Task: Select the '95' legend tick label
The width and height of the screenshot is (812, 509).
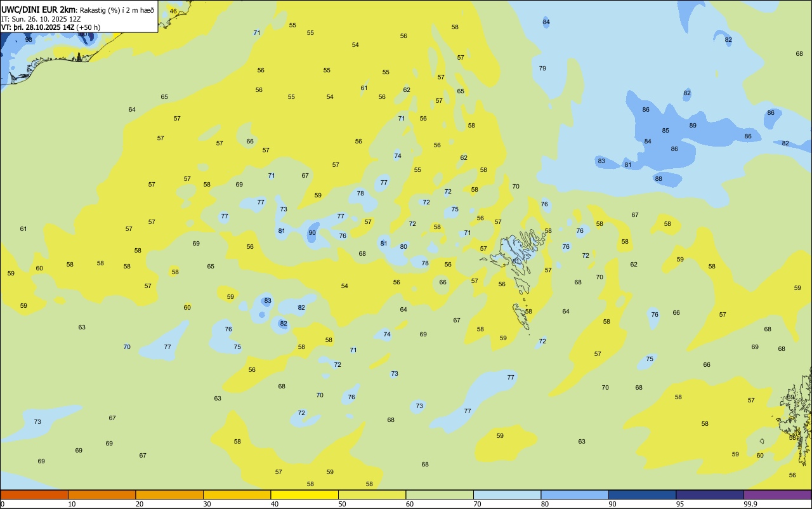Action: click(680, 504)
